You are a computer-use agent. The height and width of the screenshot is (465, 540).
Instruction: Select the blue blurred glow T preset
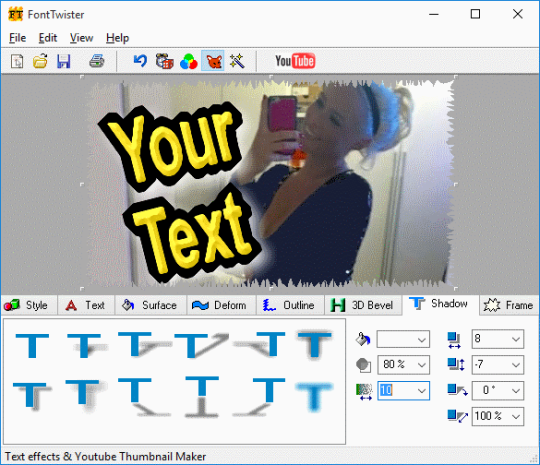315,397
